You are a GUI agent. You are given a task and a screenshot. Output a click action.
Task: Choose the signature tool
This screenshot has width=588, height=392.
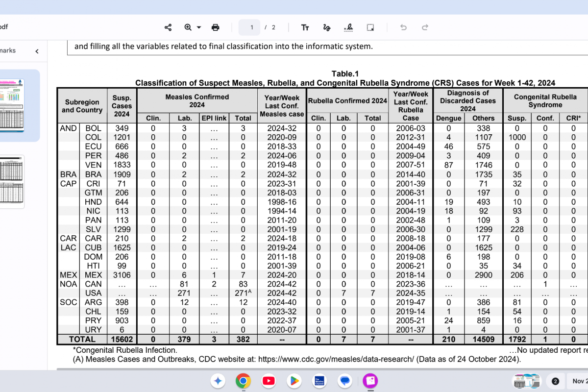pyautogui.click(x=348, y=27)
